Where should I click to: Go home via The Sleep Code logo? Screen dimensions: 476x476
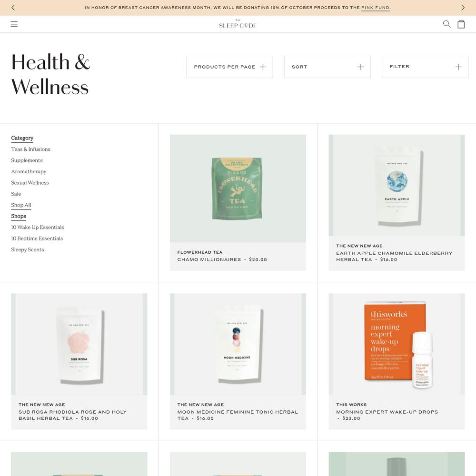[x=238, y=24]
